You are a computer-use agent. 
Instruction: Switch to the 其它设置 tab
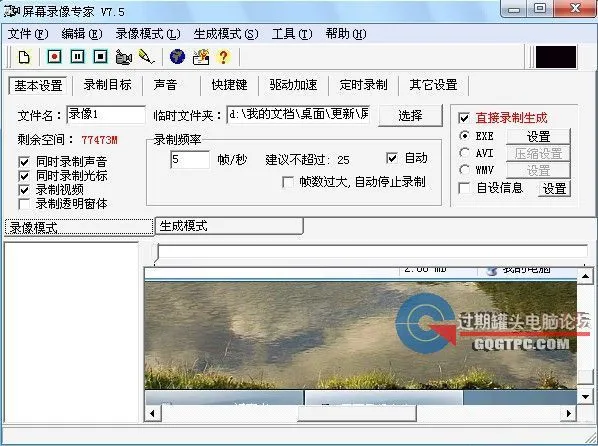(433, 85)
